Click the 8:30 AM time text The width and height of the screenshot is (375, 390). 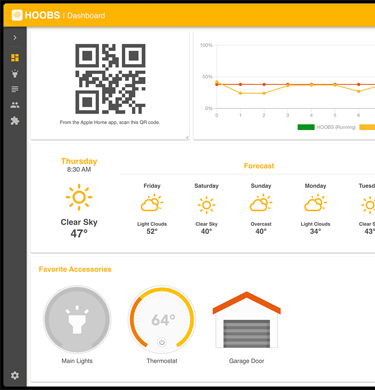(x=79, y=170)
